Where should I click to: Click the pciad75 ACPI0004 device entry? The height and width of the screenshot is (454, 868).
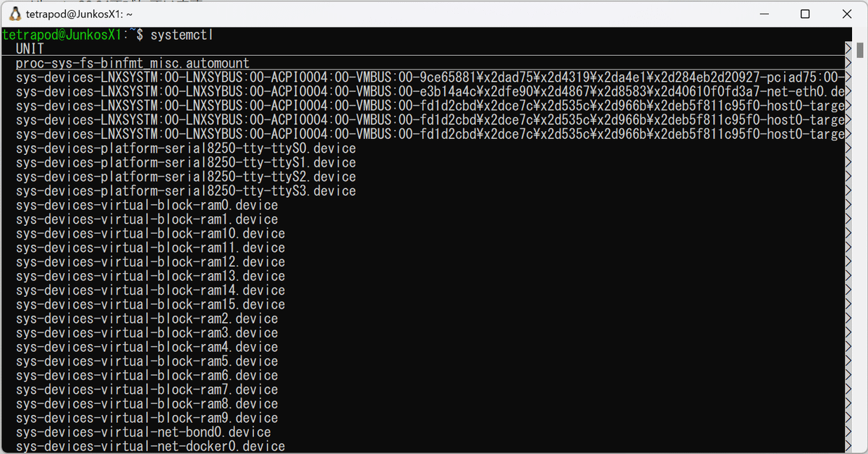point(289,77)
